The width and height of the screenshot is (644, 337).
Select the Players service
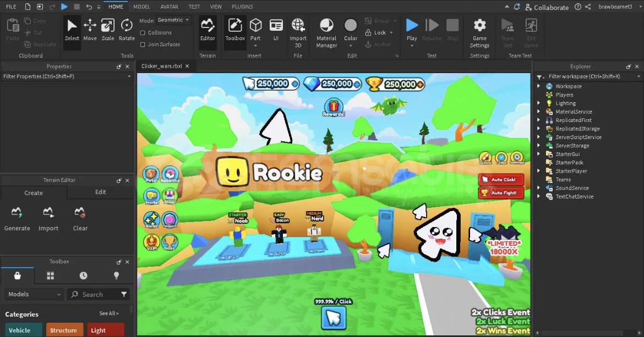(x=564, y=95)
